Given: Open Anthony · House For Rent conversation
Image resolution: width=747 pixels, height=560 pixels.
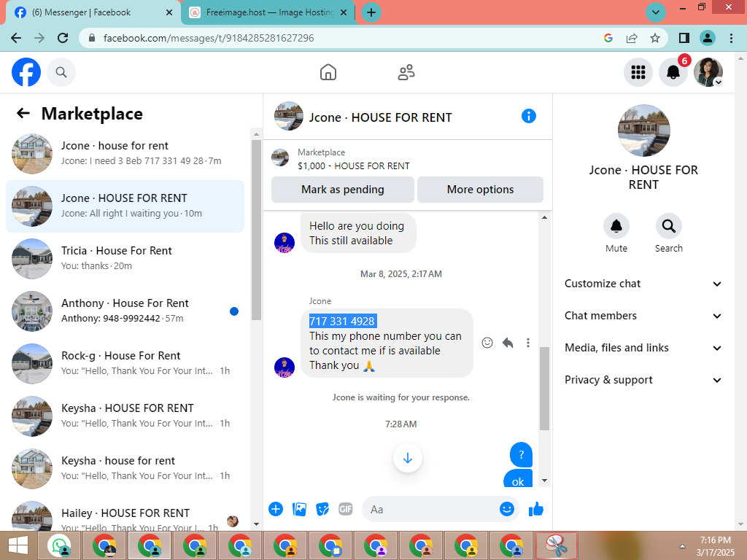Looking at the screenshot, I should [125, 311].
